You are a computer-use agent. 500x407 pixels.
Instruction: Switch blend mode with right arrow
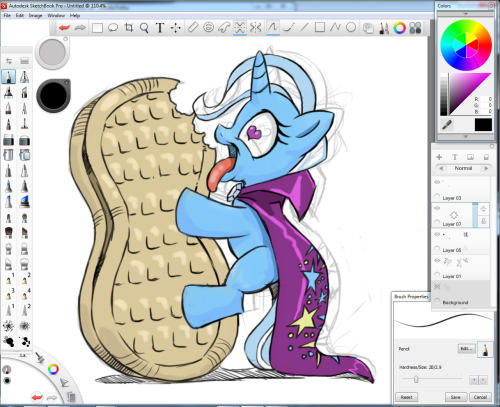[x=486, y=168]
